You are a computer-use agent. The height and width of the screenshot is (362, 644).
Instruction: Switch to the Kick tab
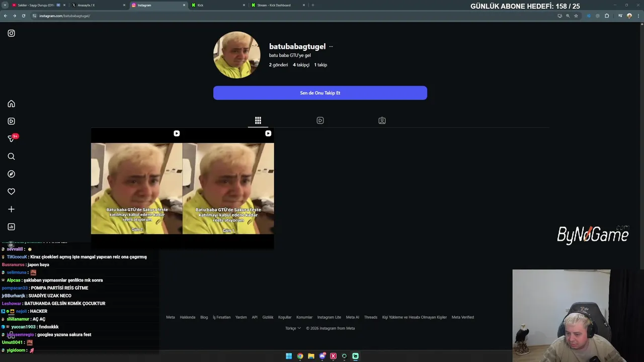click(x=217, y=5)
